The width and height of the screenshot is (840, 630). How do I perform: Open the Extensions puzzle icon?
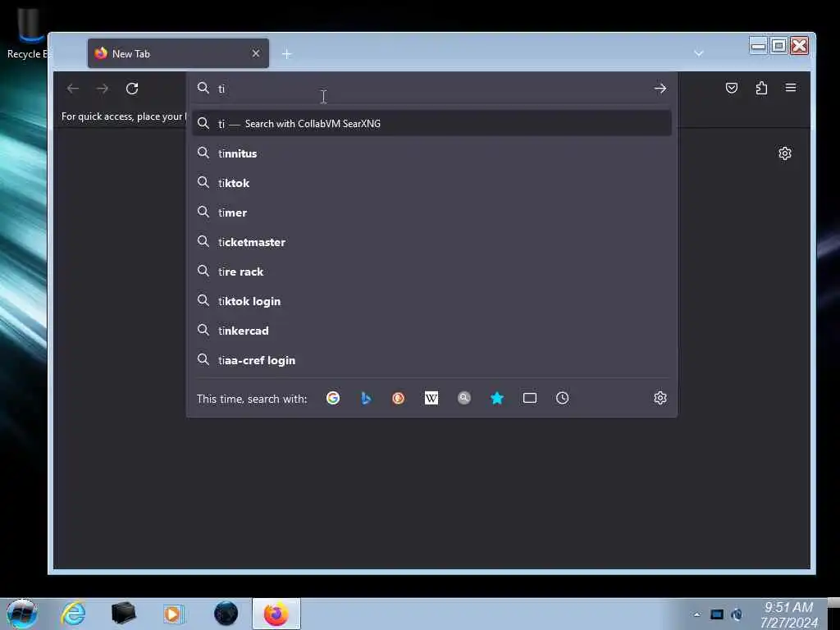761,88
